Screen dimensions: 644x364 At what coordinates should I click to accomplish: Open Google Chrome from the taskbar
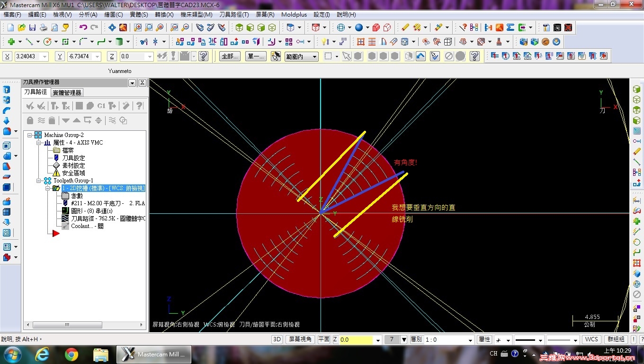click(72, 354)
